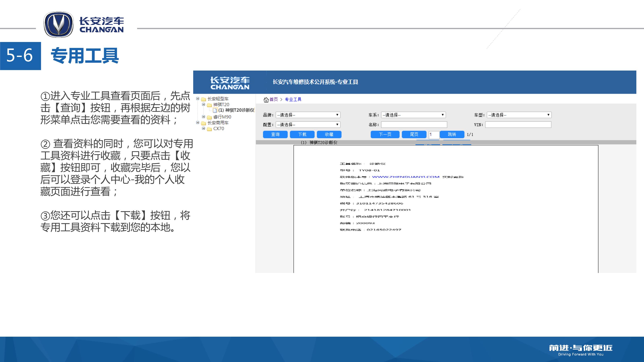The image size is (644, 362).
Task: Click the 长安商用车 folder icon
Action: click(204, 123)
